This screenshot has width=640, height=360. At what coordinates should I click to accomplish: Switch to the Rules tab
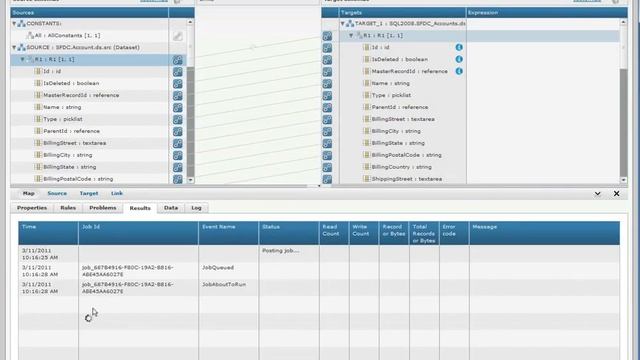pyautogui.click(x=68, y=208)
